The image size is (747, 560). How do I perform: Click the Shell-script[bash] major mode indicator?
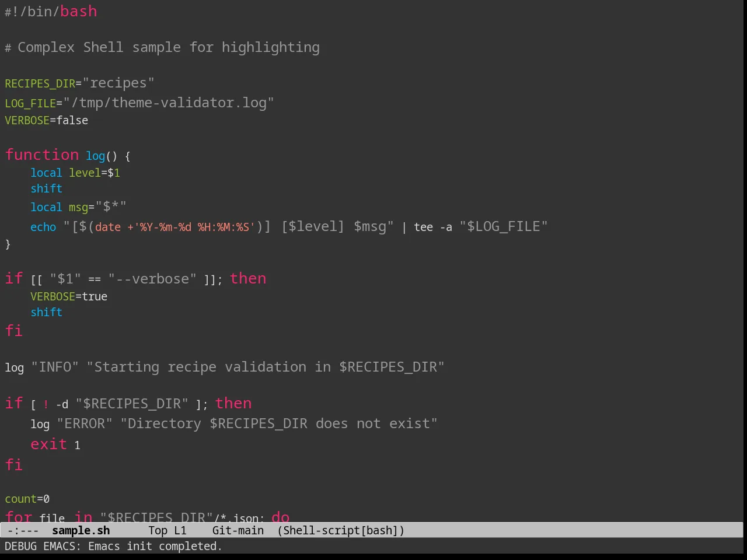[341, 530]
